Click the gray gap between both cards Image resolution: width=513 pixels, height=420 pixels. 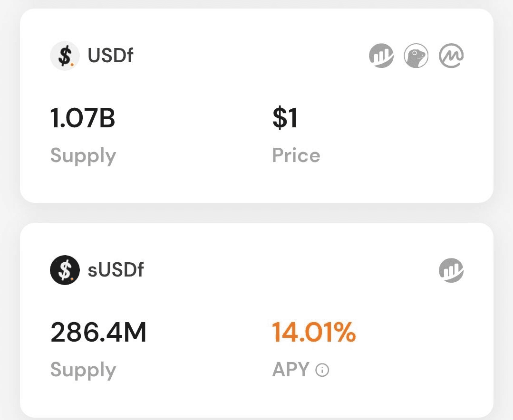click(x=257, y=213)
